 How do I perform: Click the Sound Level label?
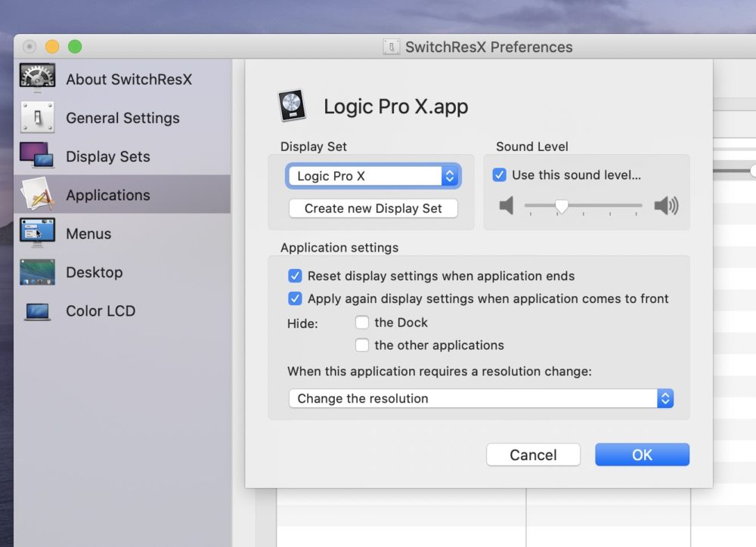[x=531, y=147]
